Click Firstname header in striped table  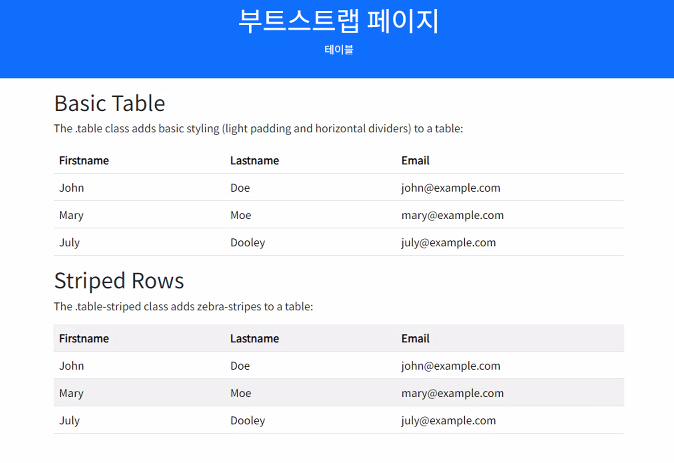(x=84, y=338)
